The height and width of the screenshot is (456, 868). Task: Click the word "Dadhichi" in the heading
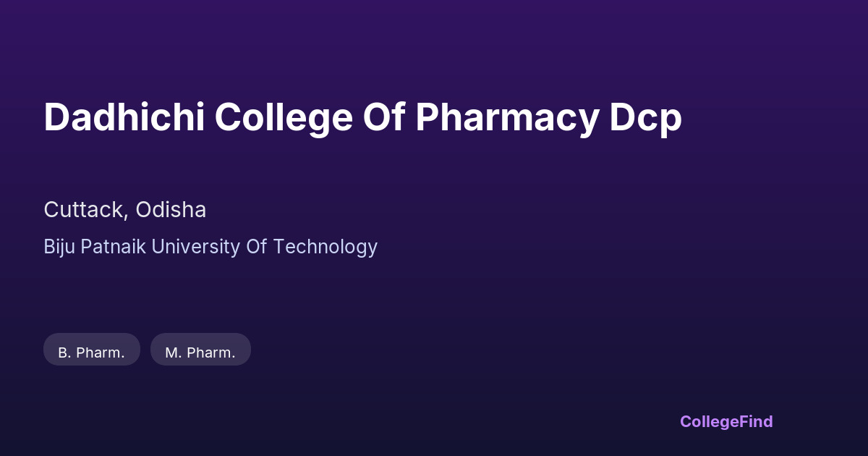pyautogui.click(x=124, y=117)
